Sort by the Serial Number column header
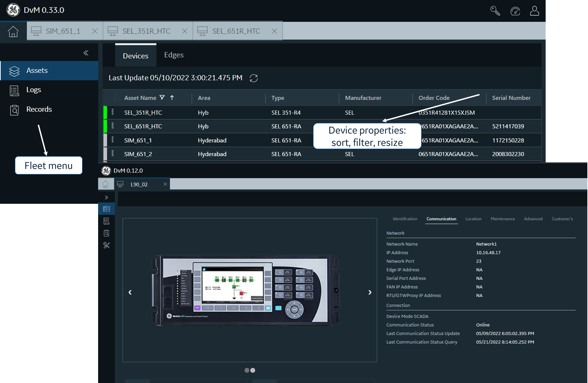The height and width of the screenshot is (383, 588). coord(511,98)
